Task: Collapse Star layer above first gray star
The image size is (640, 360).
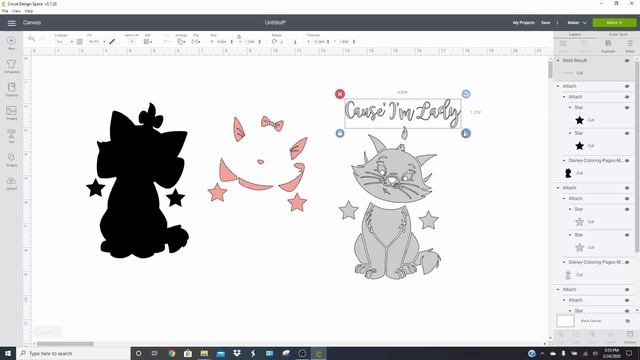Action: (x=570, y=209)
